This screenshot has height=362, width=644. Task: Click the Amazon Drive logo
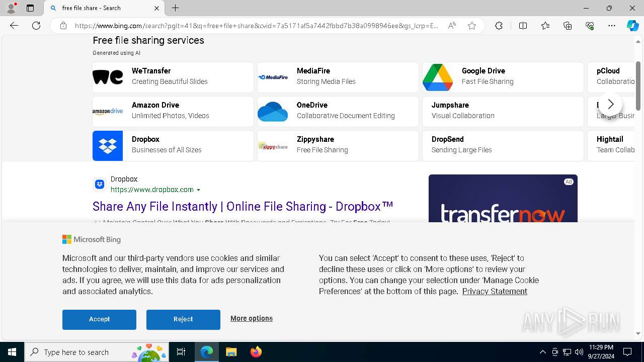click(x=108, y=111)
